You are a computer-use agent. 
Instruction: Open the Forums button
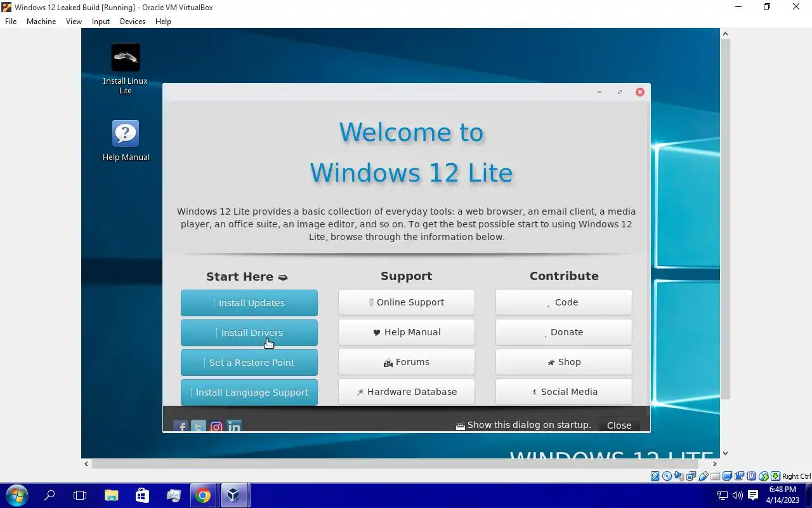point(407,362)
